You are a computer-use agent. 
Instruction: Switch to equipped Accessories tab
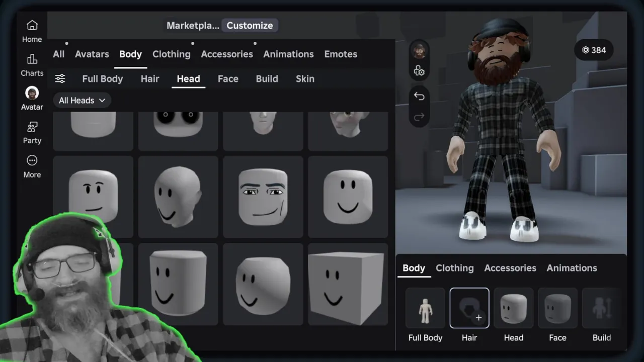(x=510, y=268)
